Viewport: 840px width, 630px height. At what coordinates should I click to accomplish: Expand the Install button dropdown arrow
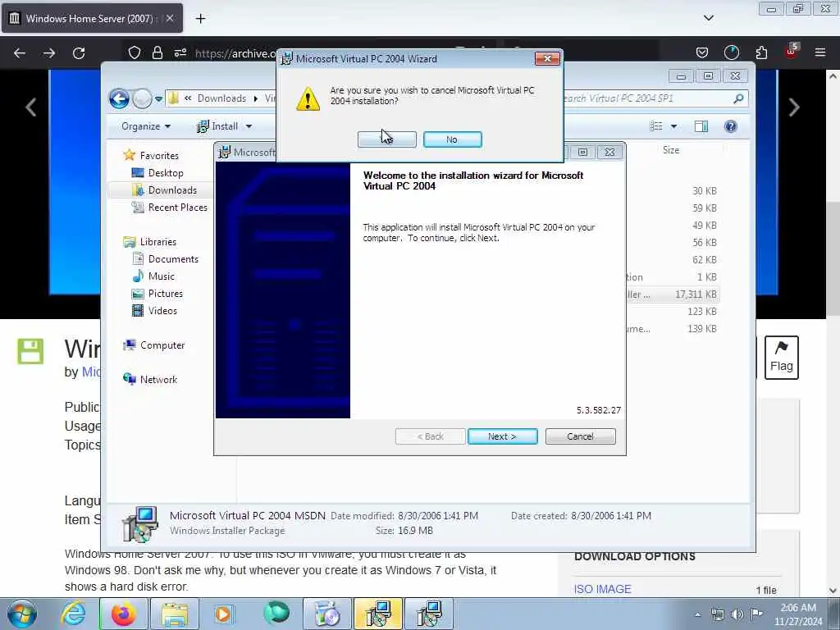pos(249,126)
